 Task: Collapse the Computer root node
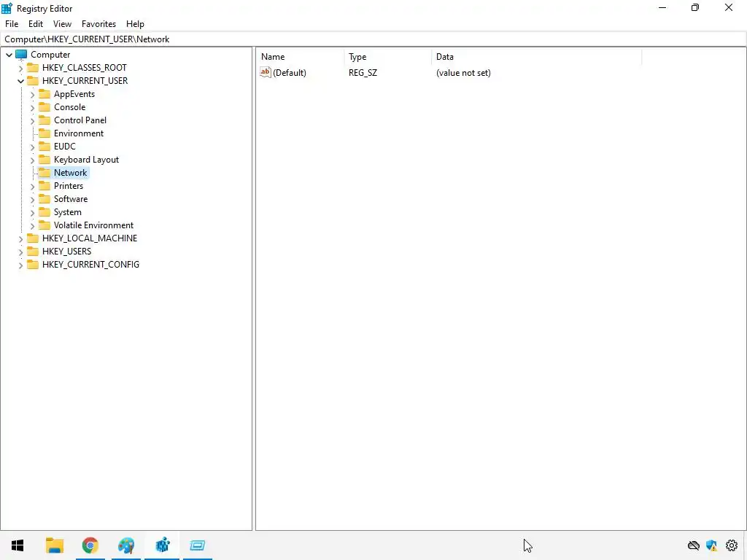9,55
